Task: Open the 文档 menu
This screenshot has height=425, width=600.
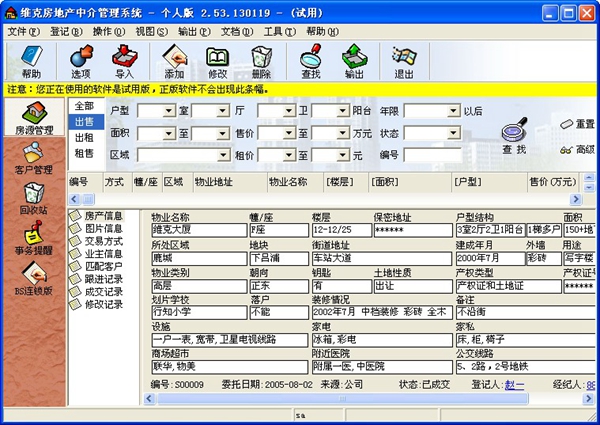Action: click(237, 32)
